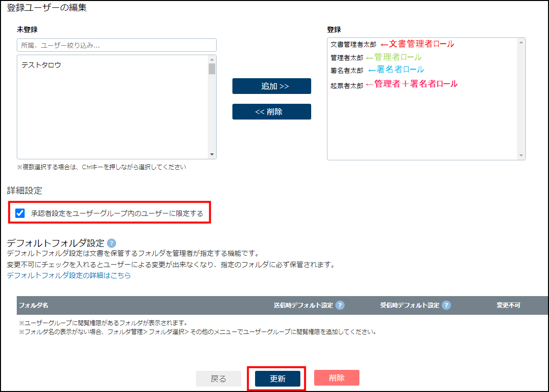Select テストタロウ in the 未登録 list

(41, 65)
